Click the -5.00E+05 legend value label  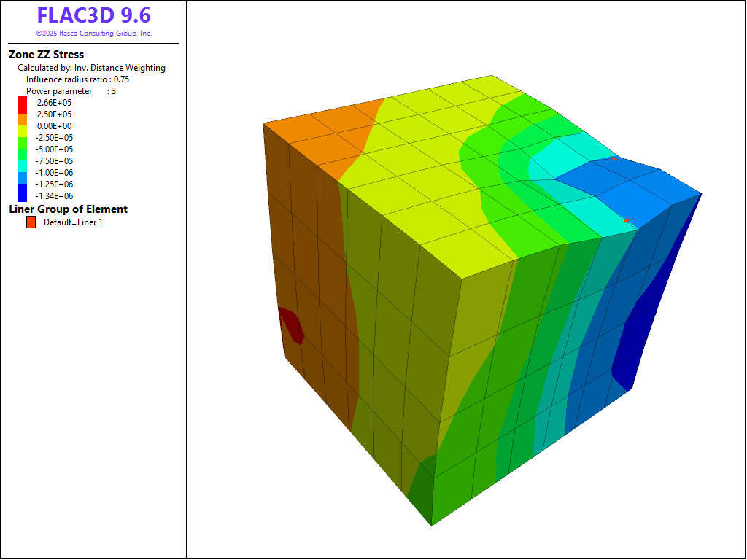55,149
